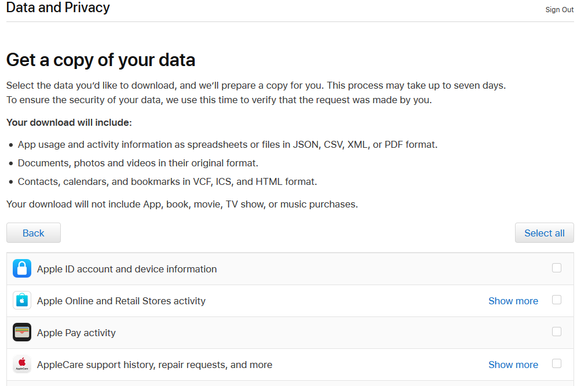
Task: Click the Apple ID blue lock icon
Action: 22,268
